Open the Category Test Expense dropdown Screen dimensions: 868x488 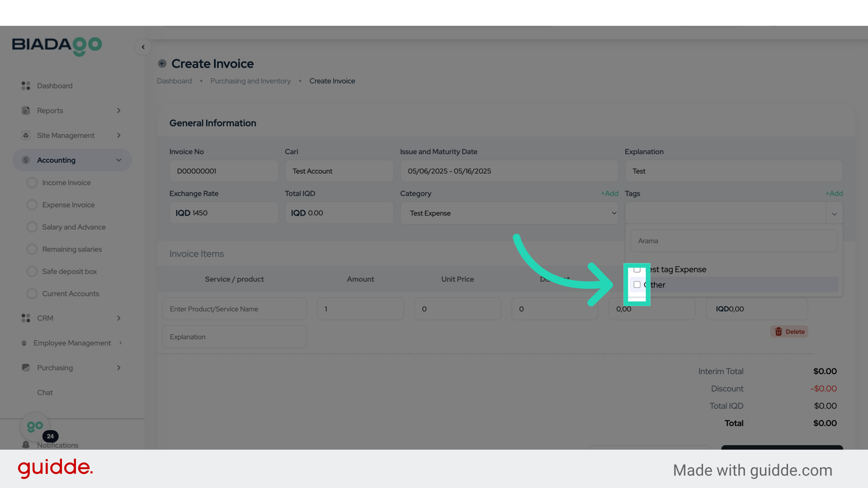pyautogui.click(x=509, y=213)
